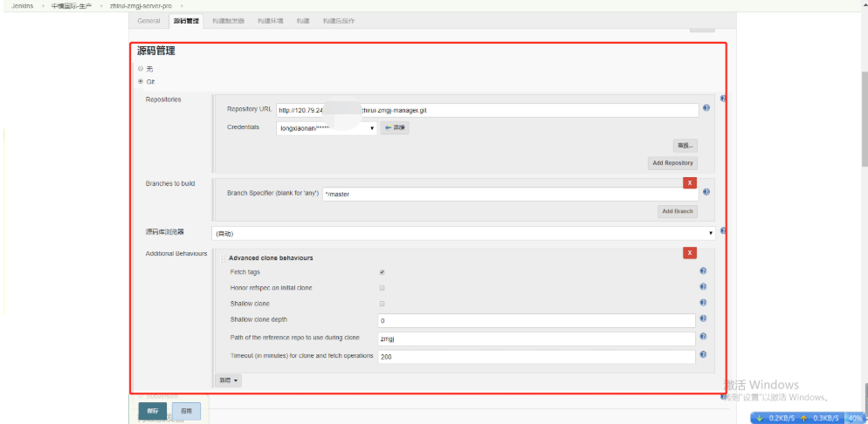Switch to the 构建环境 tab

tap(270, 21)
